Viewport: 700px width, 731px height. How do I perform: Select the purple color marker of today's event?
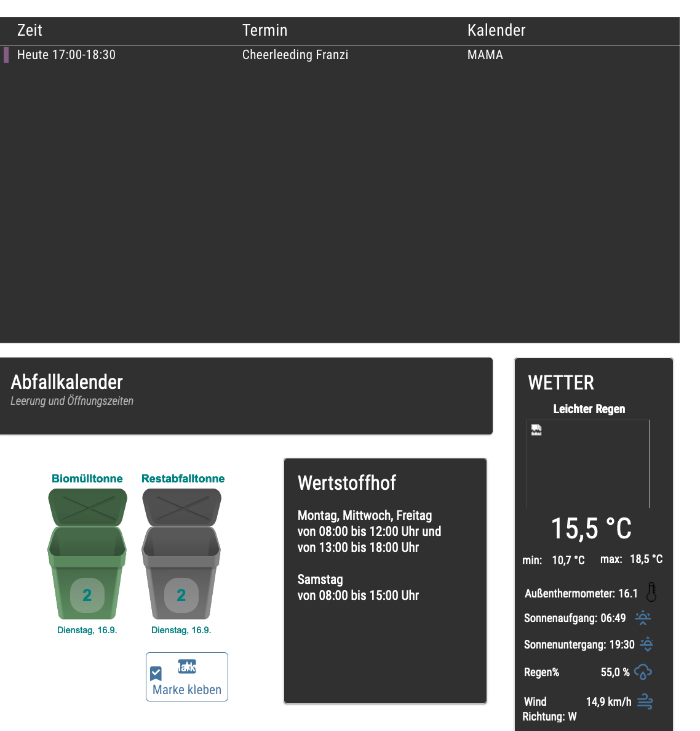coord(6,55)
